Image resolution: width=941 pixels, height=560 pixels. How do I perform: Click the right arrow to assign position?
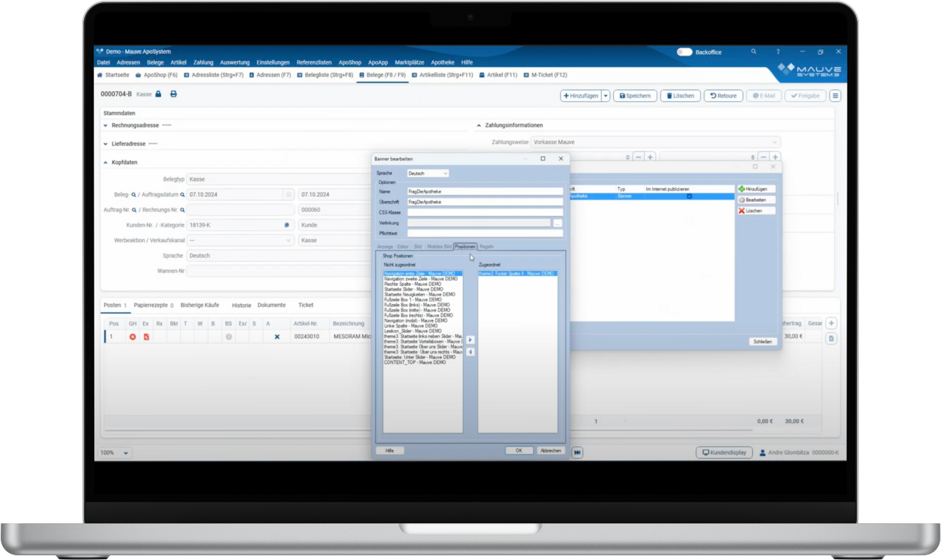[470, 340]
